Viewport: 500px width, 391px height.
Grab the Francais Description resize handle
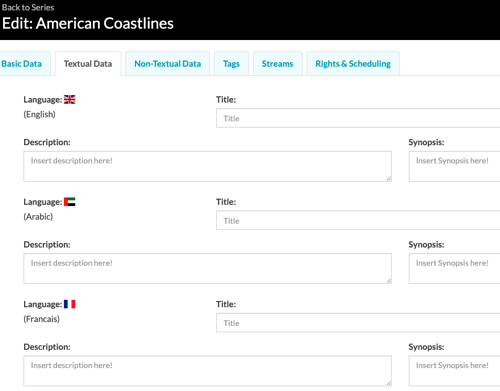389,383
